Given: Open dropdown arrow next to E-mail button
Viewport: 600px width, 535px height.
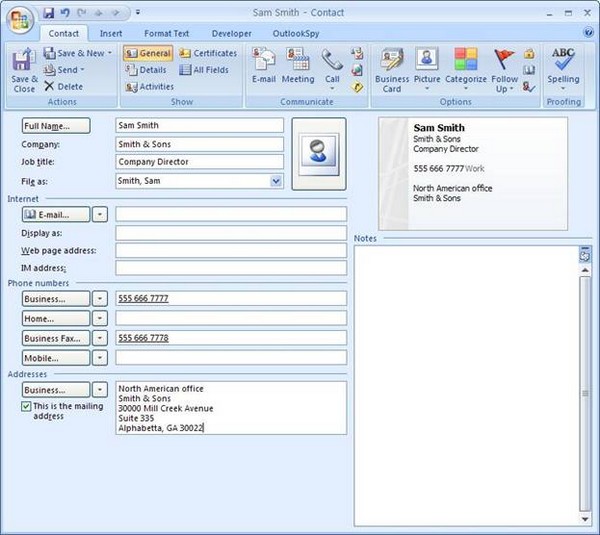Looking at the screenshot, I should click(x=100, y=214).
